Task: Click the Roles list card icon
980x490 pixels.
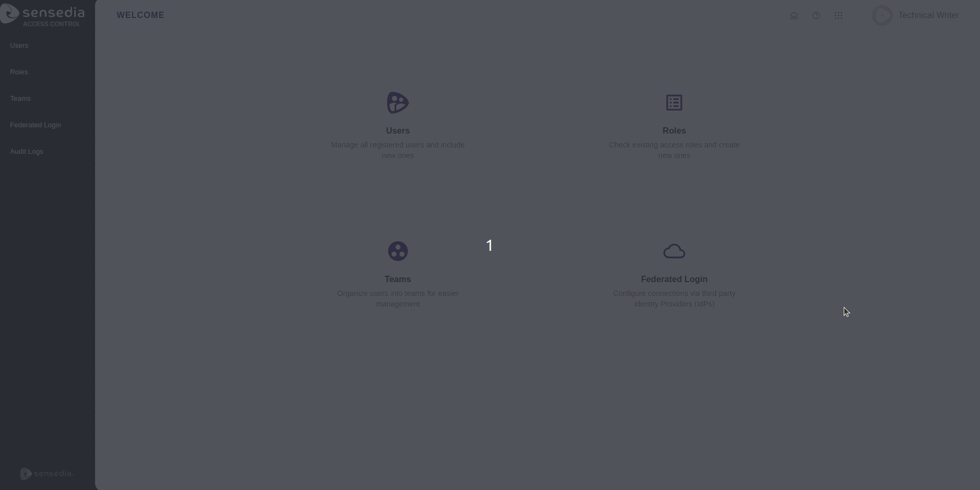Action: 674,102
